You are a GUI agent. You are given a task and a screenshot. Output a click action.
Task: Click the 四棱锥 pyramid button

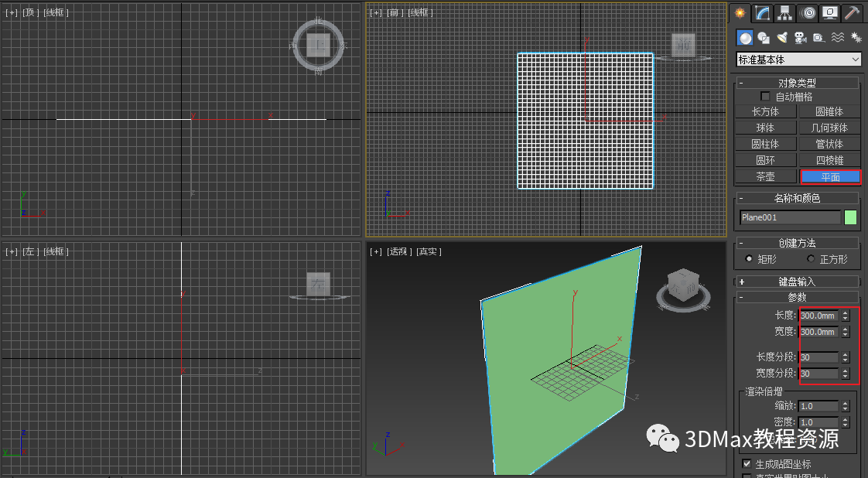829,160
